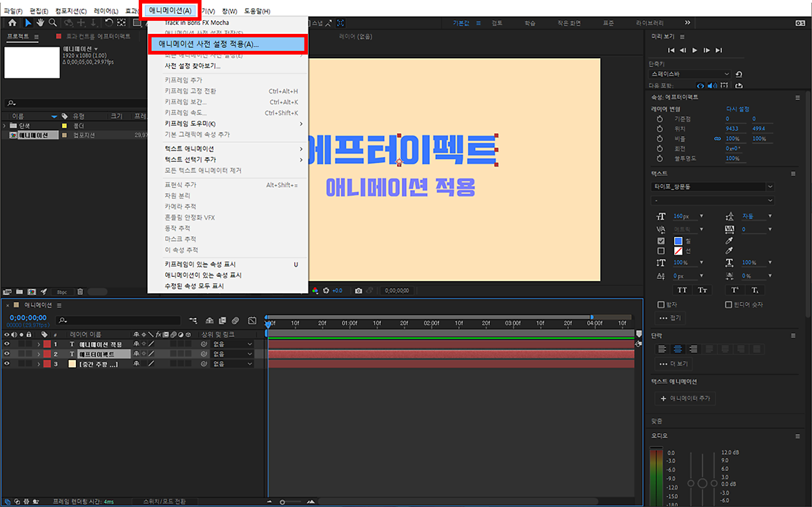Click the 애니메이터 추가 button
The height and width of the screenshot is (507, 812).
click(x=685, y=399)
